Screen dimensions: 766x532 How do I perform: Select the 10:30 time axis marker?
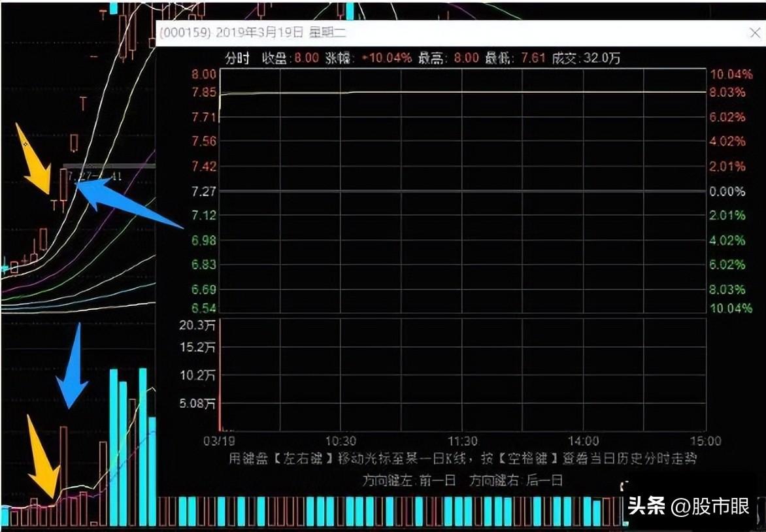(341, 441)
